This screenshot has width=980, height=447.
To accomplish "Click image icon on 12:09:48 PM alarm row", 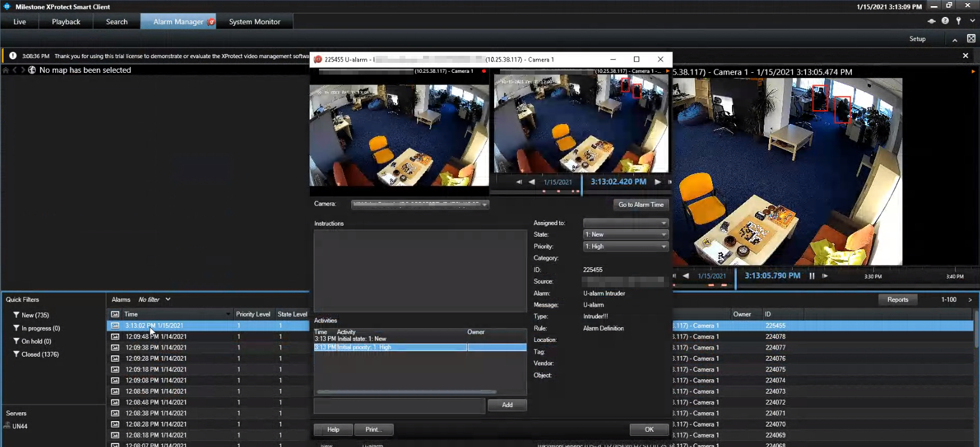I will click(x=115, y=337).
